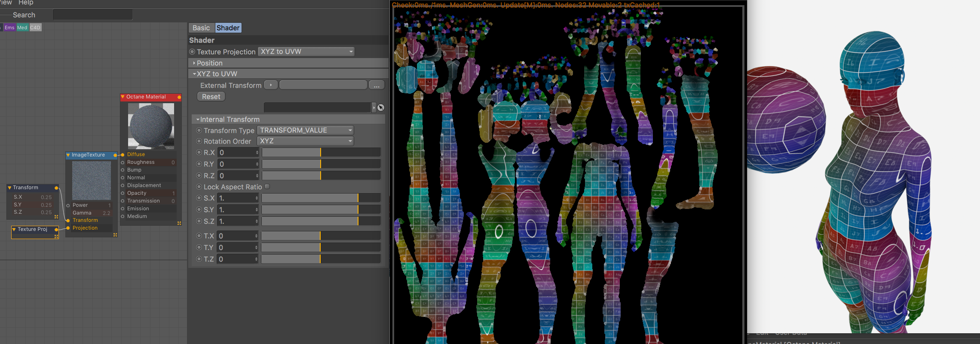Click the Octane Material preview sphere thumbnail
Image resolution: width=980 pixels, height=344 pixels.
tap(151, 126)
